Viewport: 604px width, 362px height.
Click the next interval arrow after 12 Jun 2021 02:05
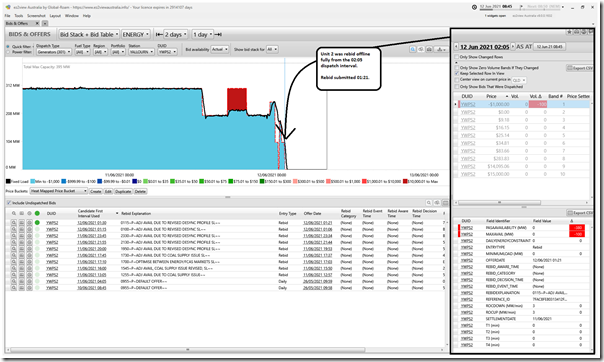coord(513,47)
